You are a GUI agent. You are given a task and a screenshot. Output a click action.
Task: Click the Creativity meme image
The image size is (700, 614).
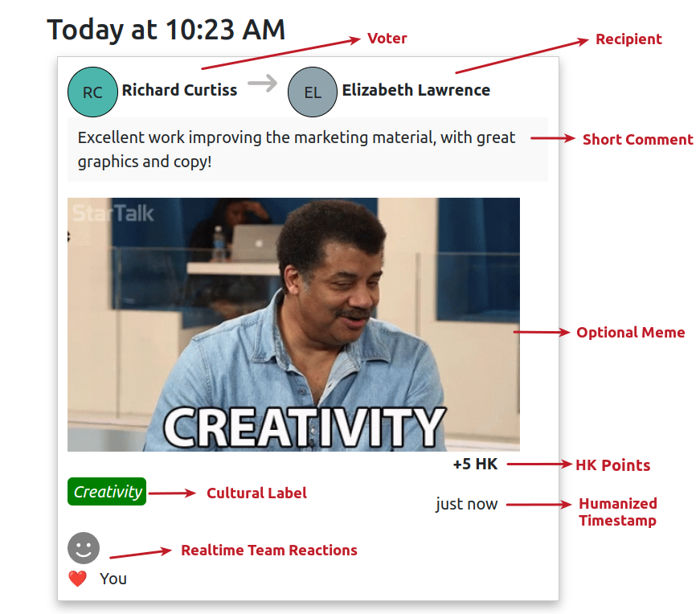294,325
